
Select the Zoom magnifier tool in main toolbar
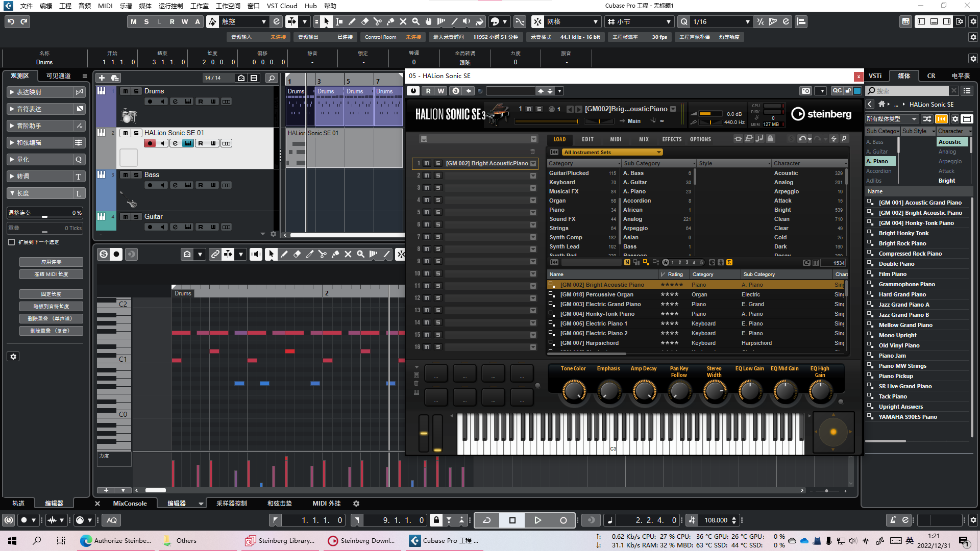415,21
